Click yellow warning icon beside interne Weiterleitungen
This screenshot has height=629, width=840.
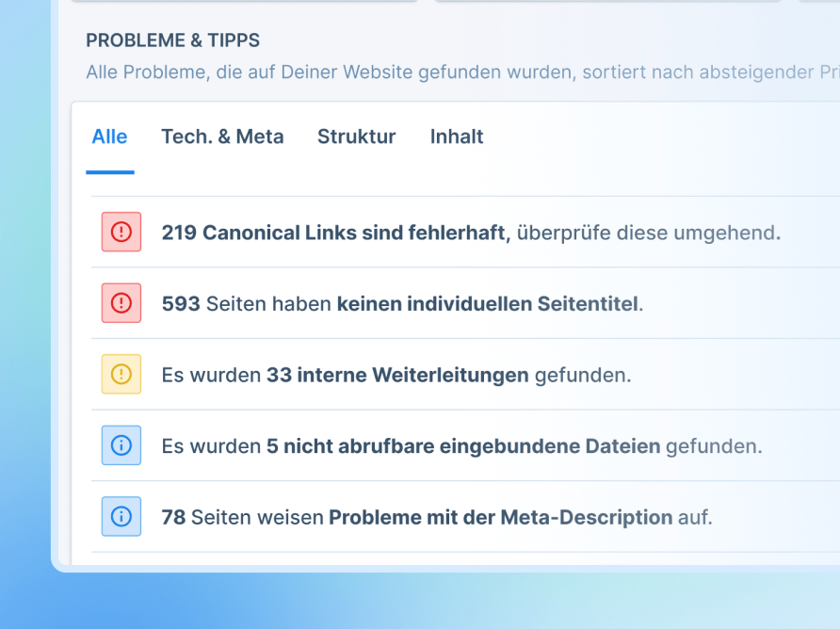(121, 374)
